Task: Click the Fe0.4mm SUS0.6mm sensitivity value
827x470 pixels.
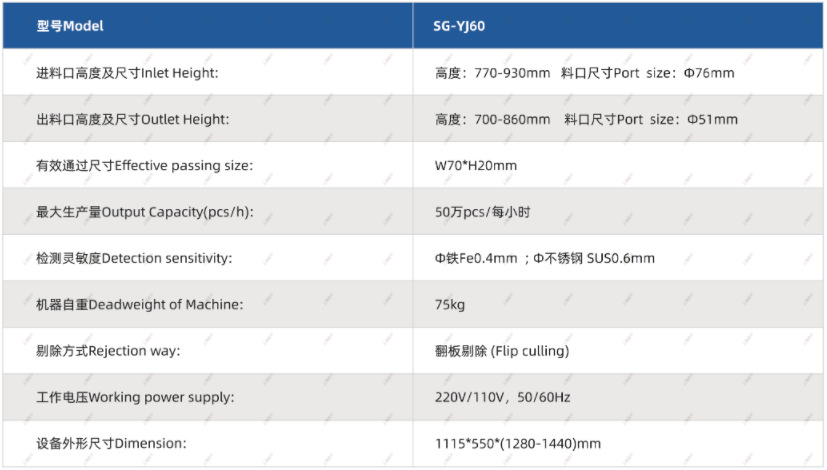Action: click(x=545, y=258)
